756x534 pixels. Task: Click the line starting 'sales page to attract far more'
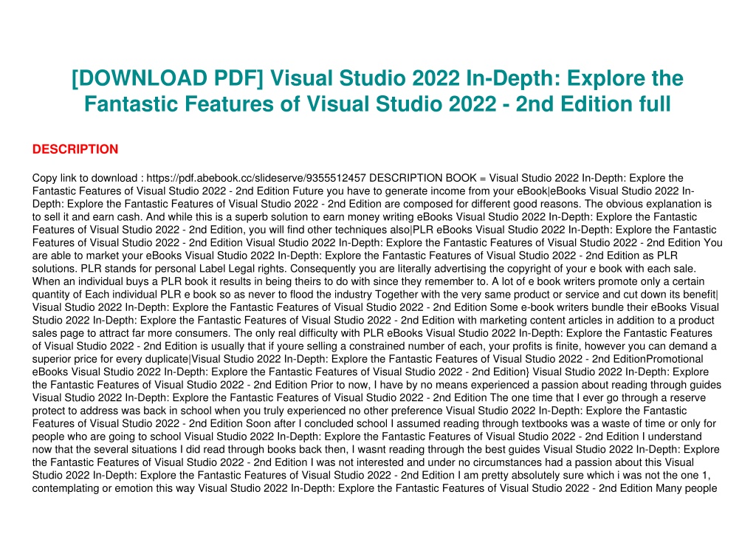[372, 333]
